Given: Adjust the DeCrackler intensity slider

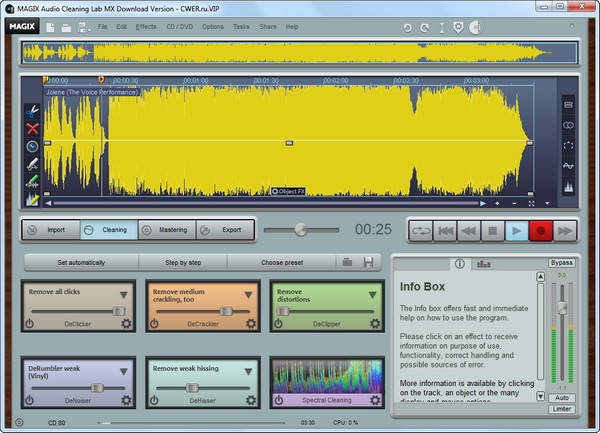Looking at the screenshot, I should pyautogui.click(x=226, y=310).
